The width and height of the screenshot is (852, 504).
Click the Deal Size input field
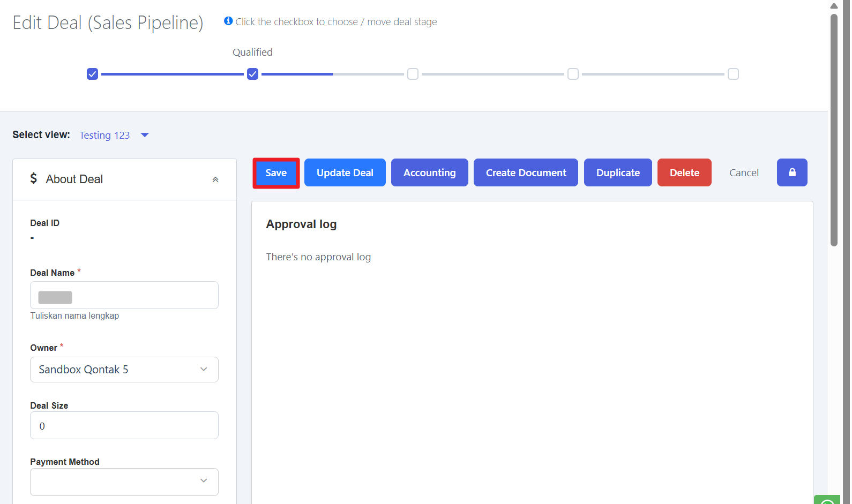[124, 426]
